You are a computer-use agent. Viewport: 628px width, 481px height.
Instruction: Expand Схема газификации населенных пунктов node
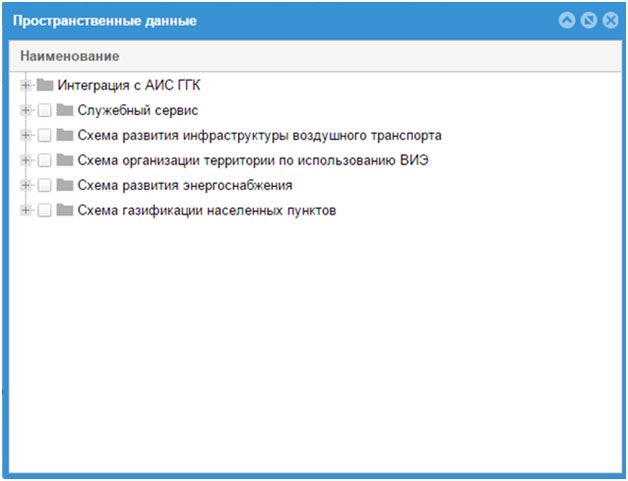26,210
